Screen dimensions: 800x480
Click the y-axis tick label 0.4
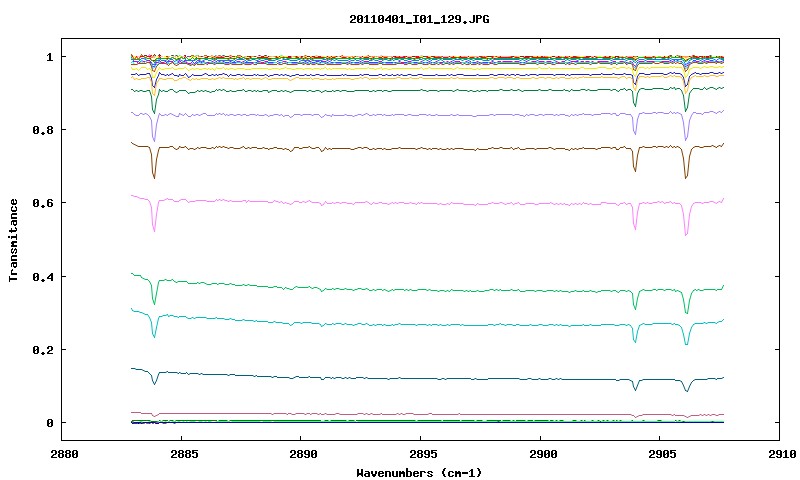point(43,276)
